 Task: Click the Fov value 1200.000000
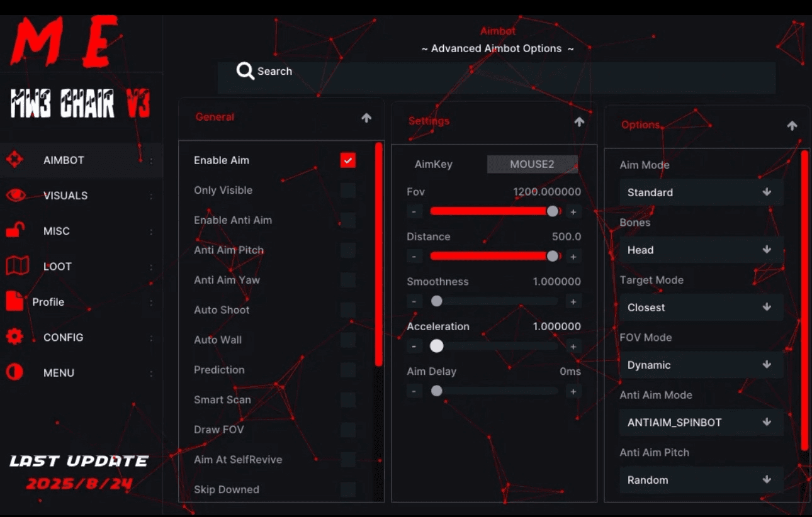pyautogui.click(x=547, y=192)
